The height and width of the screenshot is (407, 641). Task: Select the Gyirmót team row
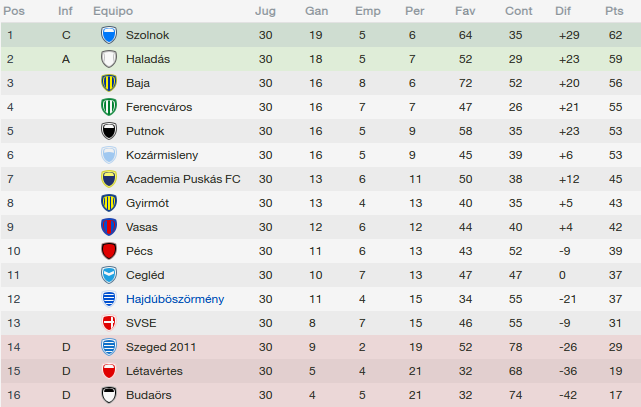coord(321,203)
